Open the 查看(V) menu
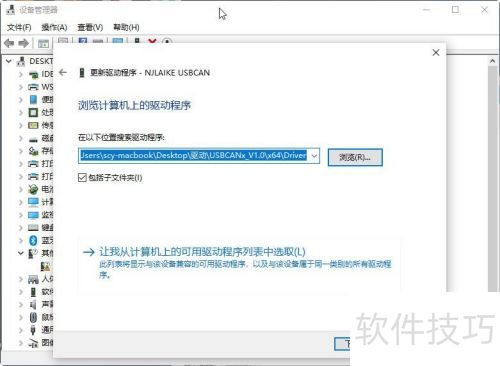Image resolution: width=500 pixels, height=366 pixels. (x=90, y=27)
